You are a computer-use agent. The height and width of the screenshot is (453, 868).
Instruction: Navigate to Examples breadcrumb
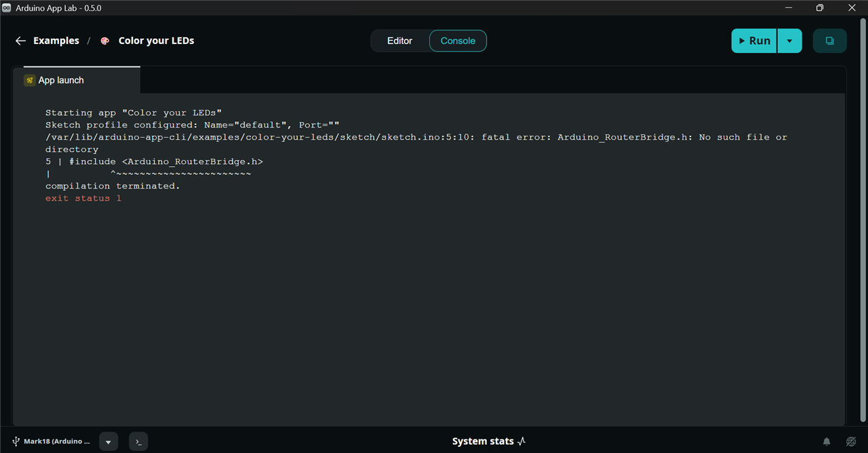(56, 41)
